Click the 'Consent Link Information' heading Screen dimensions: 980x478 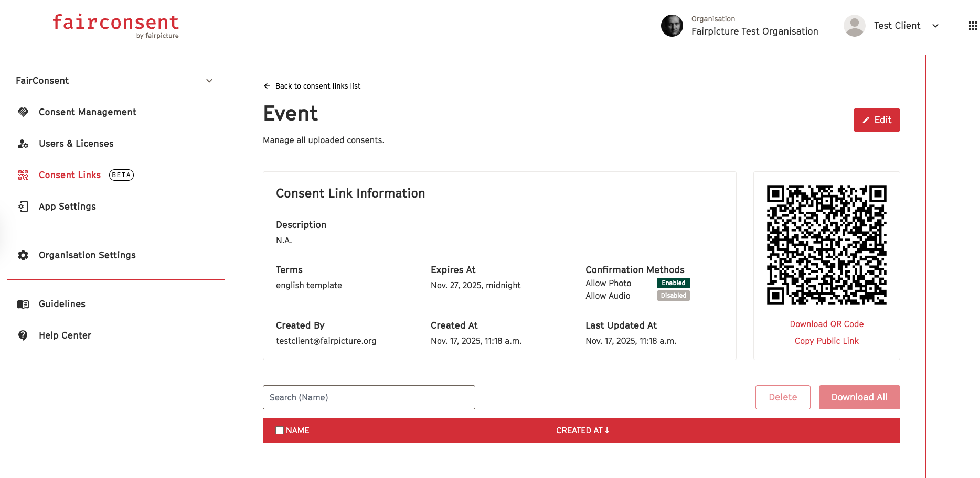(350, 193)
